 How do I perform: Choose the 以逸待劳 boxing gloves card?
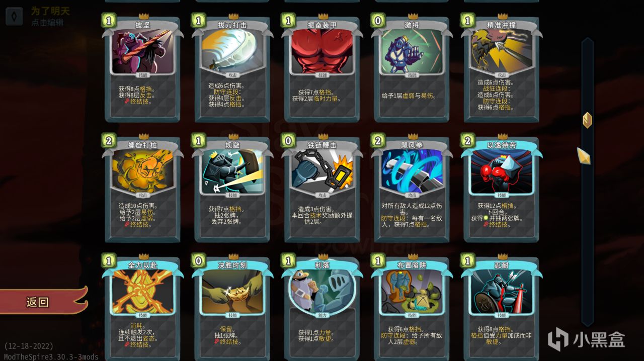coord(502,189)
